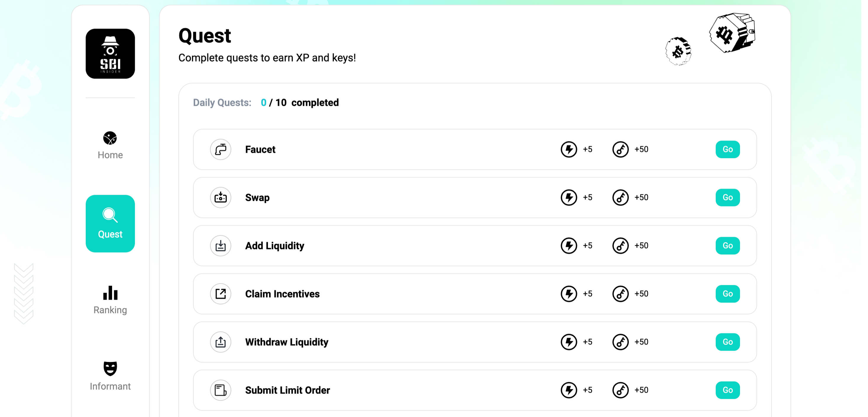The width and height of the screenshot is (868, 417).
Task: Click the Add Liquidity quest icon
Action: click(x=221, y=246)
